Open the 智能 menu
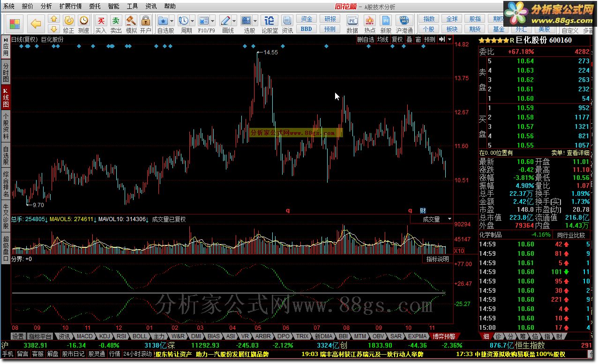 click(113, 6)
